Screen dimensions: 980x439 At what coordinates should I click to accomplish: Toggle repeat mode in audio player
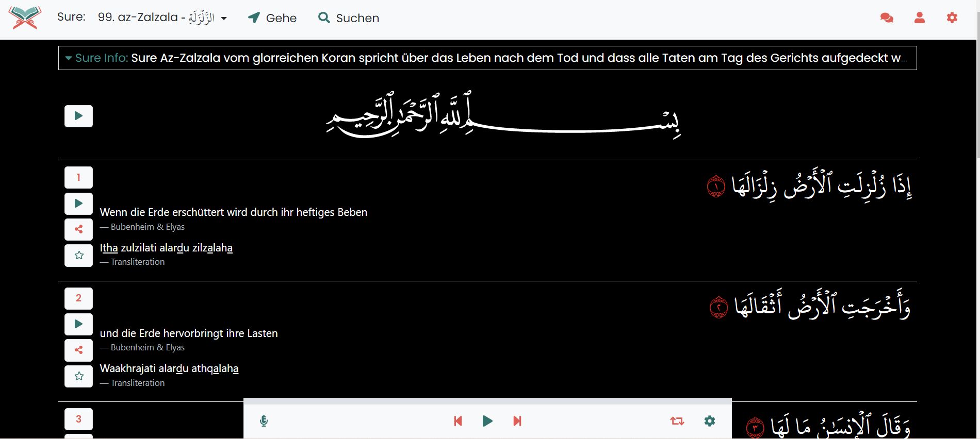(677, 421)
